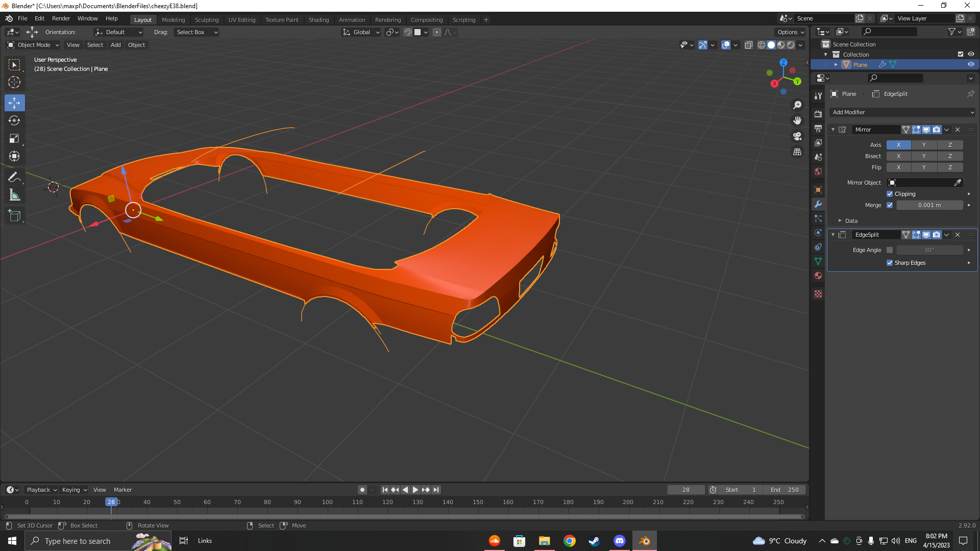Select the Scale tool
The height and width of the screenshot is (551, 980).
click(14, 139)
